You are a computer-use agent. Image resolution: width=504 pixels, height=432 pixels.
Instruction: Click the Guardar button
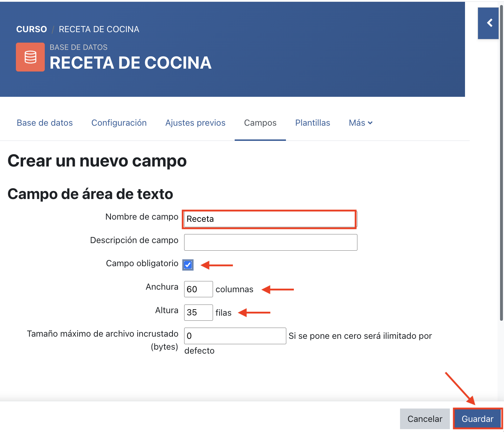[477, 419]
